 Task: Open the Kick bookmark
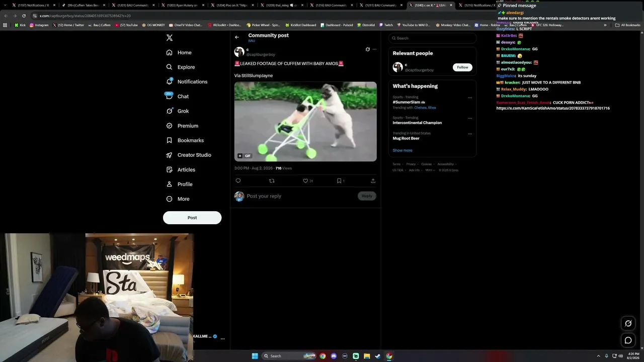tap(20, 25)
